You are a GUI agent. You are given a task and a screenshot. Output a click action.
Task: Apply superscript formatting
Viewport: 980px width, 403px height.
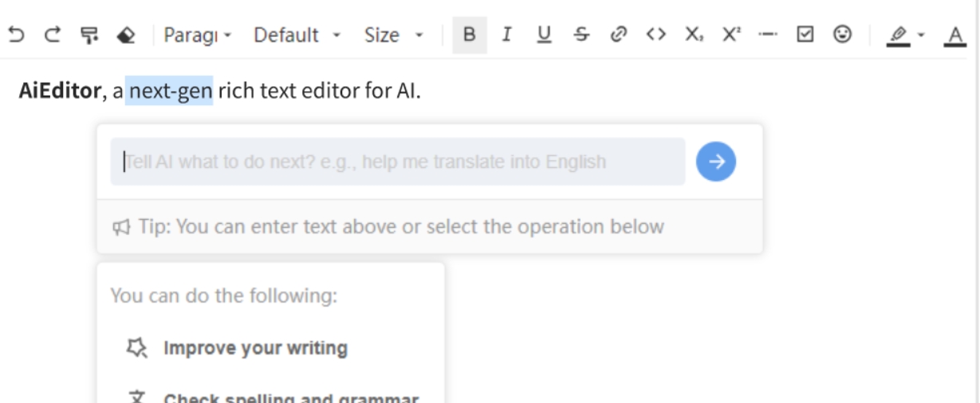point(730,35)
